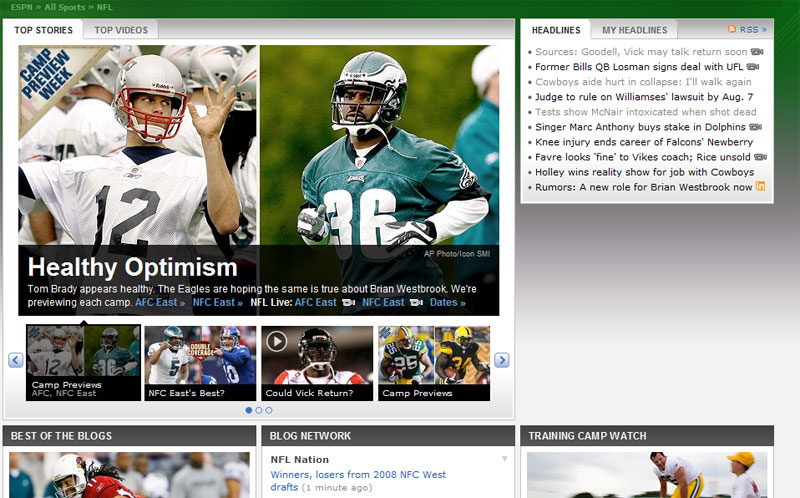Viewport: 800px width, 498px height.
Task: Open Judge to rule on Williamses' lawsuit headline
Action: 644,97
